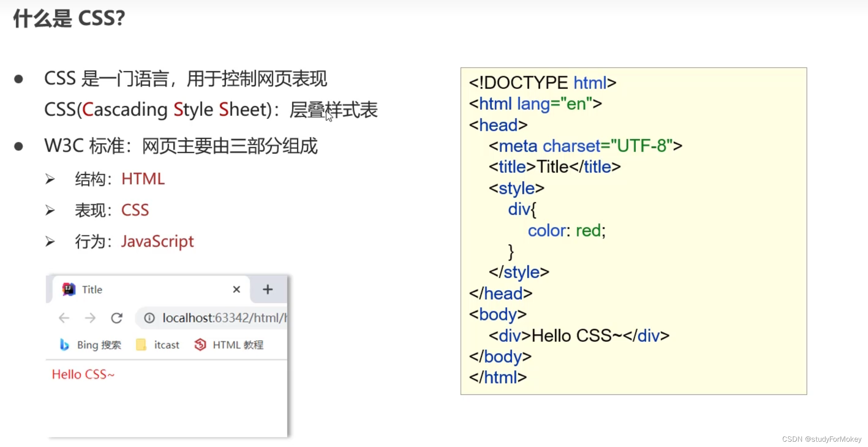The width and height of the screenshot is (868, 447).
Task: Click the 层叠样式表 text
Action: point(334,110)
